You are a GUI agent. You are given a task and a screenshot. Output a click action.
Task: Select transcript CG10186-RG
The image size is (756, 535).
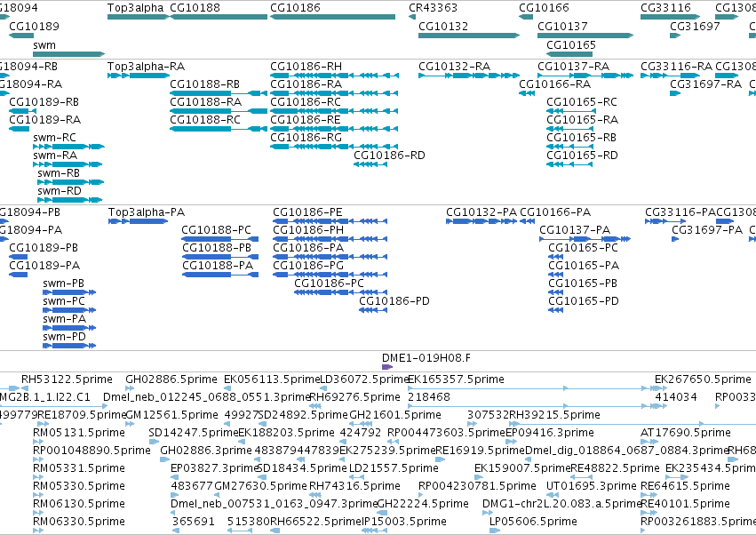point(335,147)
